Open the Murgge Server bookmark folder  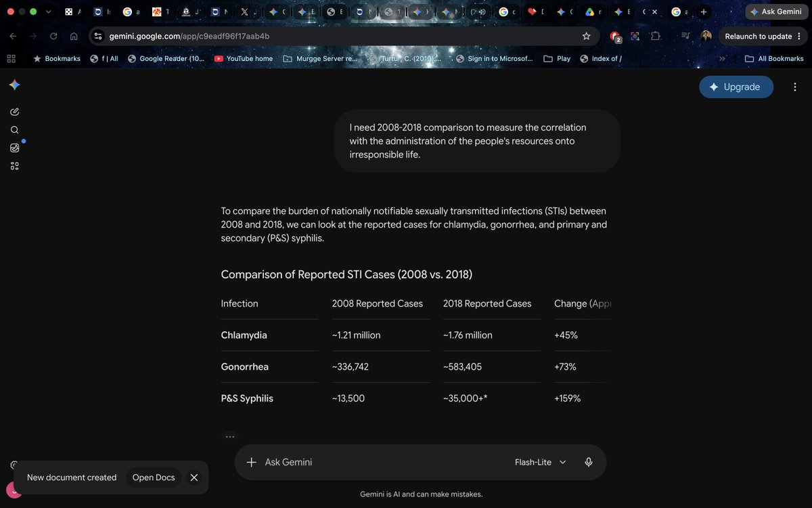(x=319, y=59)
